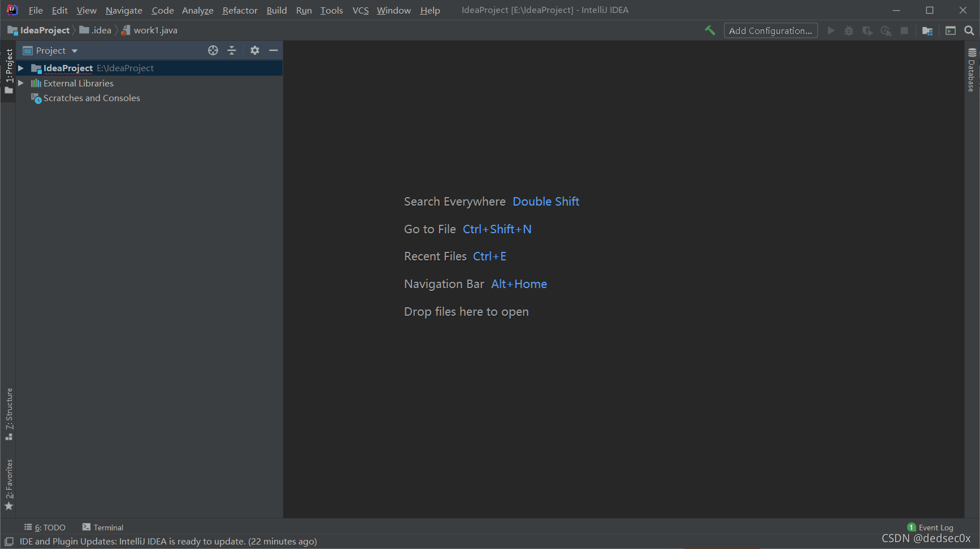The height and width of the screenshot is (549, 980).
Task: Open the Run menu
Action: point(304,10)
